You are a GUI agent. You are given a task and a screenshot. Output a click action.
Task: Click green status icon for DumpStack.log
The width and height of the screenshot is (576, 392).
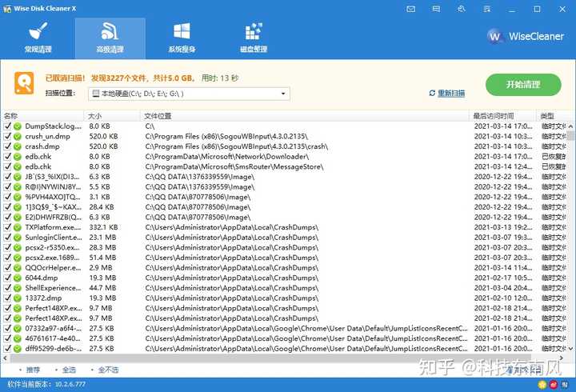(18, 126)
